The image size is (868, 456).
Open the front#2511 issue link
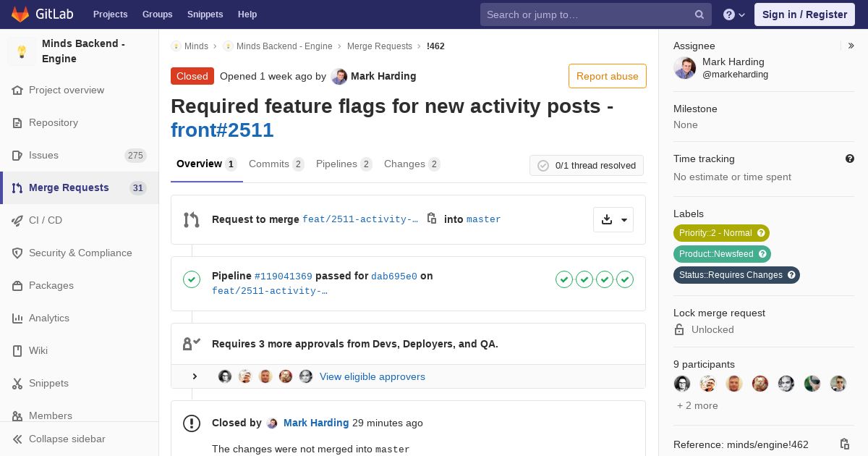coord(222,130)
